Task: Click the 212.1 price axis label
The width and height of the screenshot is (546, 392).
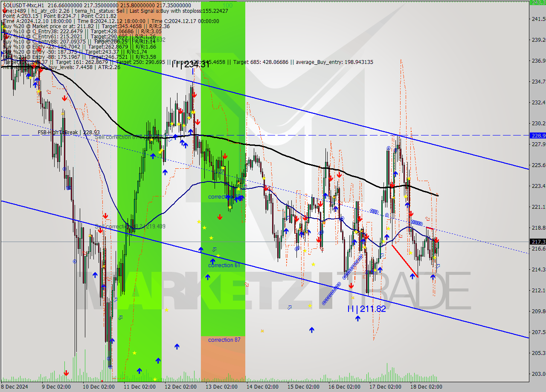Action: tap(538, 290)
